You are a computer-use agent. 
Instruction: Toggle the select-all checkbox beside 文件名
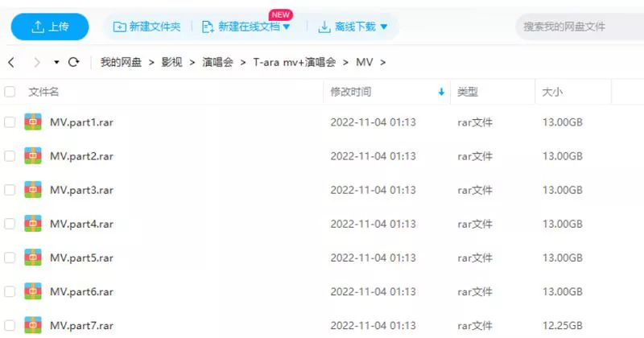coord(10,93)
